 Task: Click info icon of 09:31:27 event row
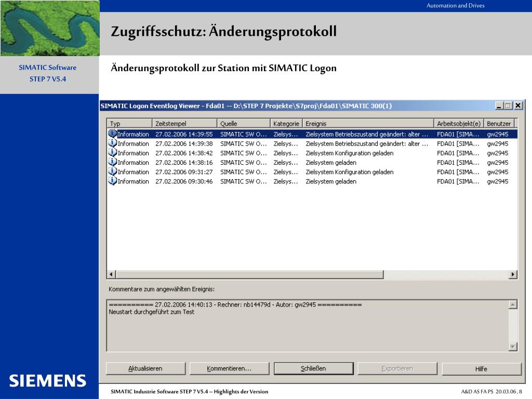pos(113,171)
